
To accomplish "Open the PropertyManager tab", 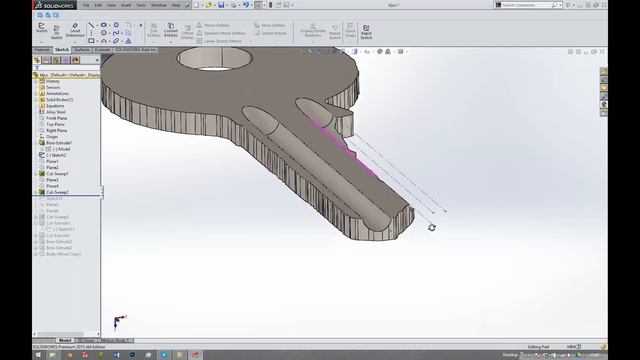I will point(46,60).
